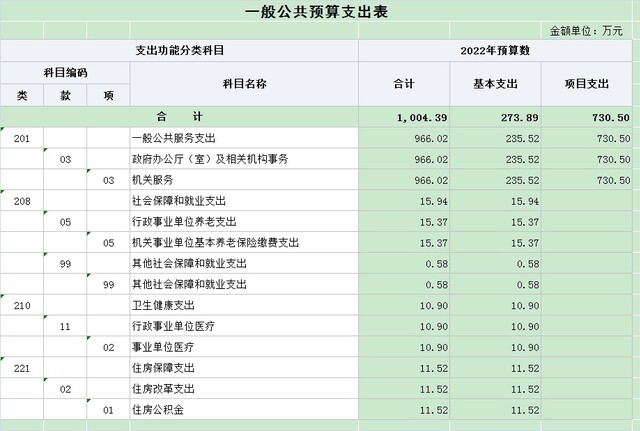The height and width of the screenshot is (431, 640).
Task: Select category code 208 cell
Action: (22, 201)
